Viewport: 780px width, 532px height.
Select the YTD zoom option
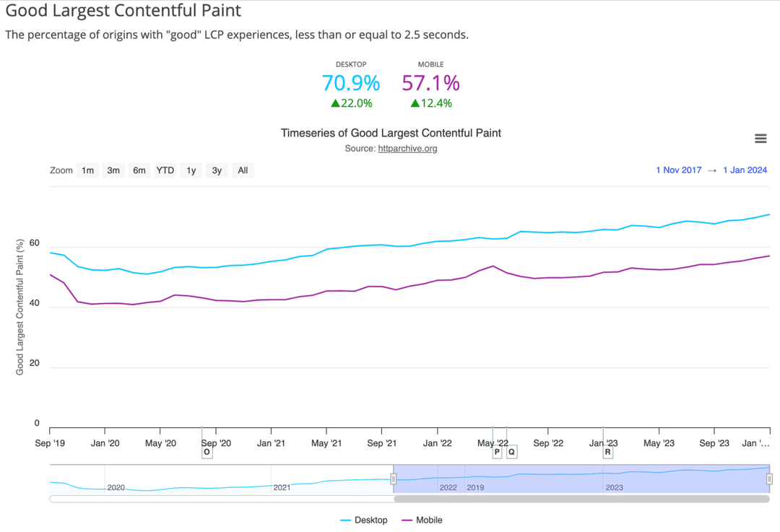tap(165, 170)
